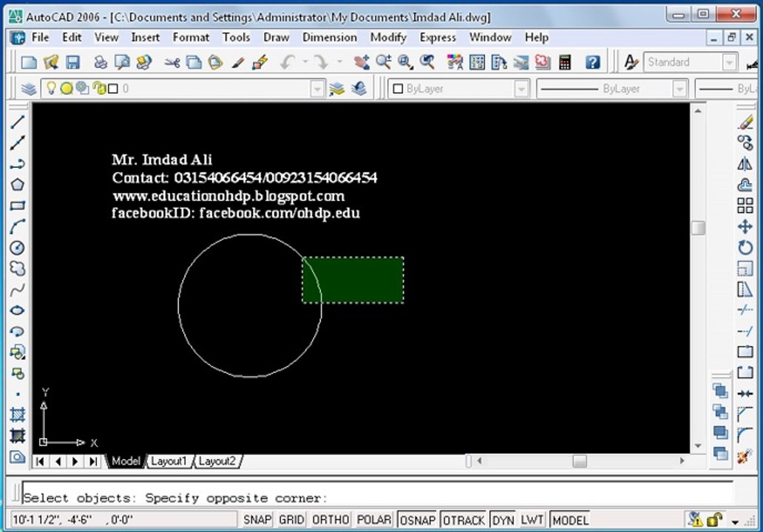Open the File menu
This screenshot has width=763, height=532.
click(40, 38)
